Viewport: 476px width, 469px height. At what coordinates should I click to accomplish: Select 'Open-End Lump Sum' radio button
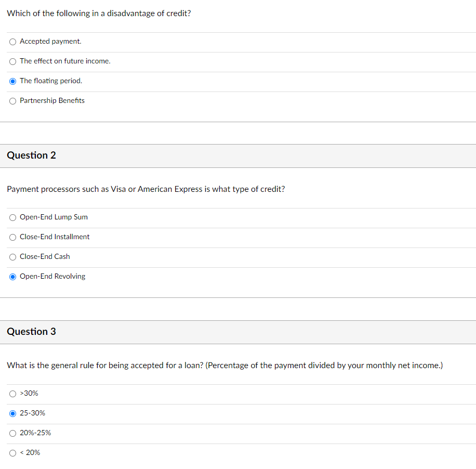(13, 217)
